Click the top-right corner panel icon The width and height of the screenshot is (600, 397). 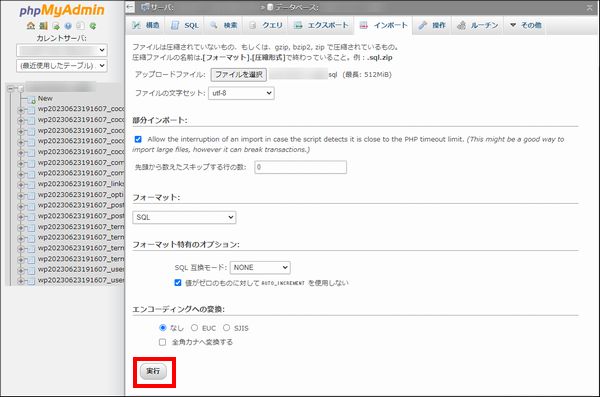click(590, 7)
